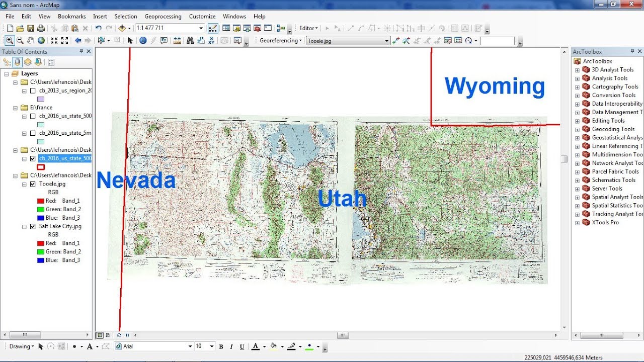The width and height of the screenshot is (644, 362).
Task: Toggle cb_2016_us_state_5m layer checkbox
Action: [33, 133]
